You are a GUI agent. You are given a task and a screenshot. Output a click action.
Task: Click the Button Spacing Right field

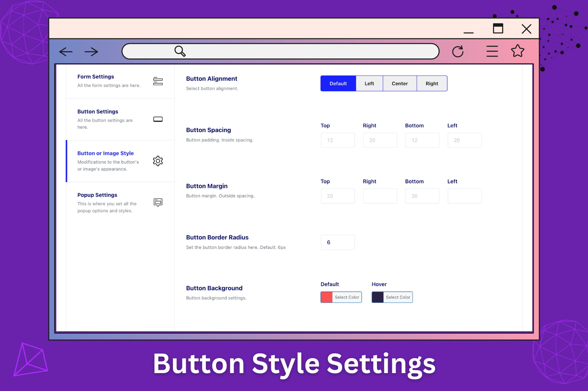tap(380, 140)
